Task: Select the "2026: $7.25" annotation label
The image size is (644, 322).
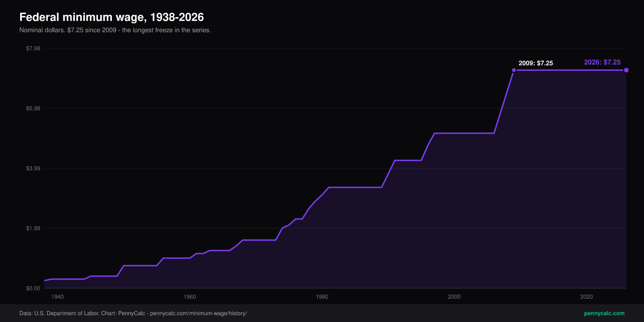Action: pyautogui.click(x=602, y=62)
